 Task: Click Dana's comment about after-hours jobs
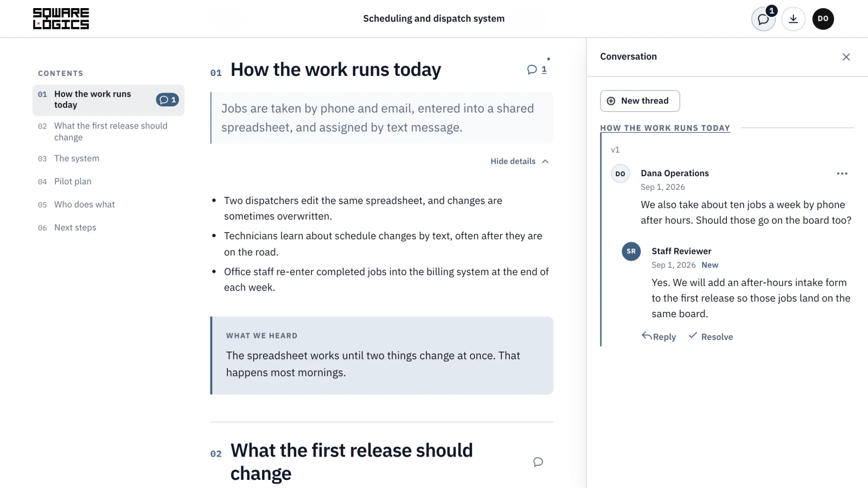(x=746, y=213)
